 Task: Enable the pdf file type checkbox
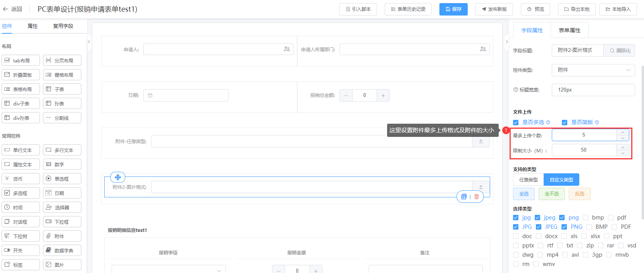[x=611, y=218]
